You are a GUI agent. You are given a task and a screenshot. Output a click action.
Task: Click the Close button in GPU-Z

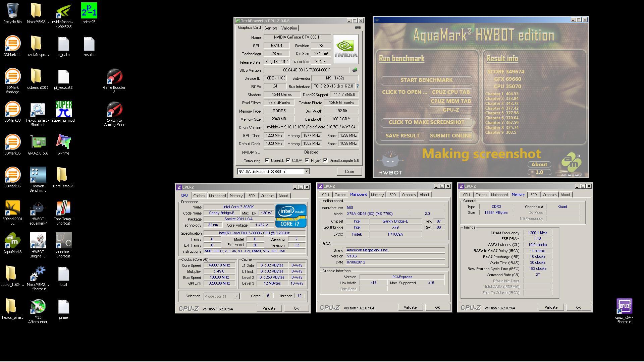tap(349, 172)
